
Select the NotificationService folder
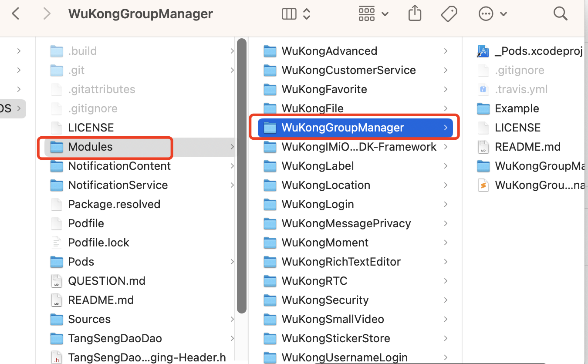(118, 185)
